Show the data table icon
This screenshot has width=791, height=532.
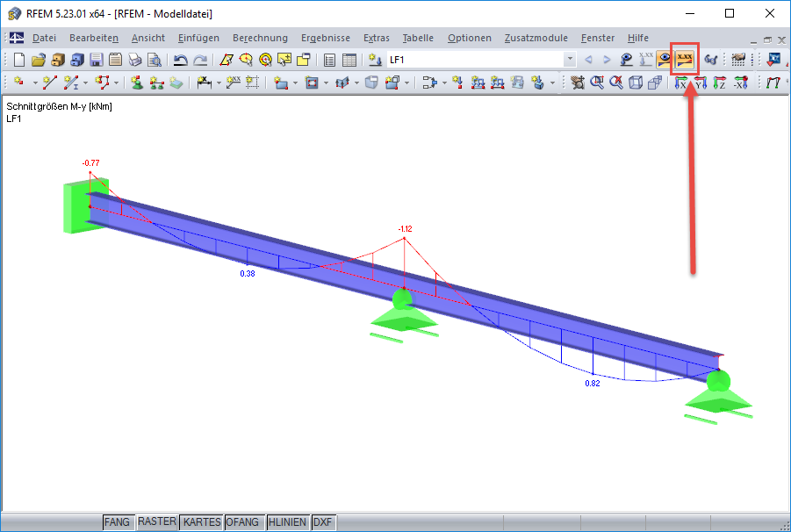click(349, 60)
